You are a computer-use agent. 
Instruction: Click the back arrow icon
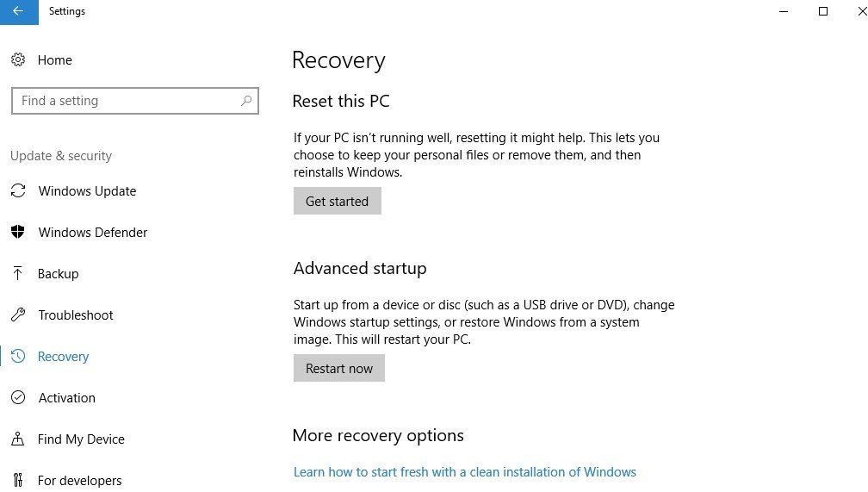tap(18, 11)
